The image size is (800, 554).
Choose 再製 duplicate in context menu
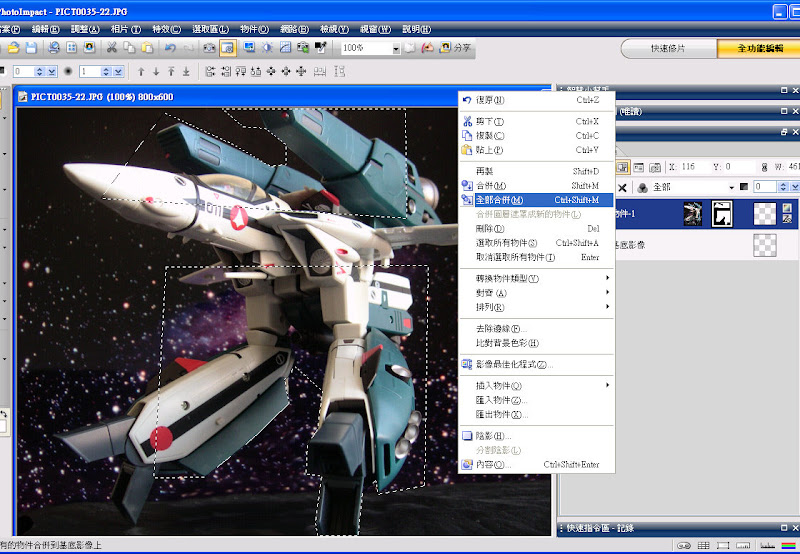[x=536, y=171]
